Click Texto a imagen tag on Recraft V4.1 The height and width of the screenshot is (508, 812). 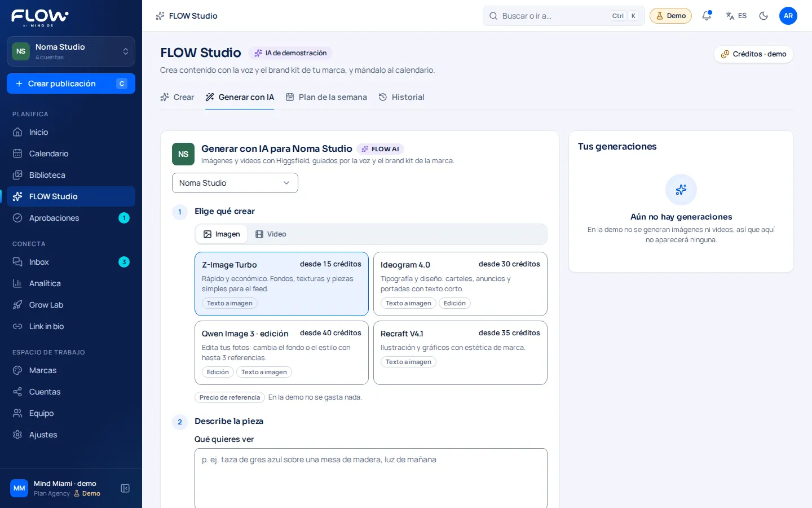408,362
